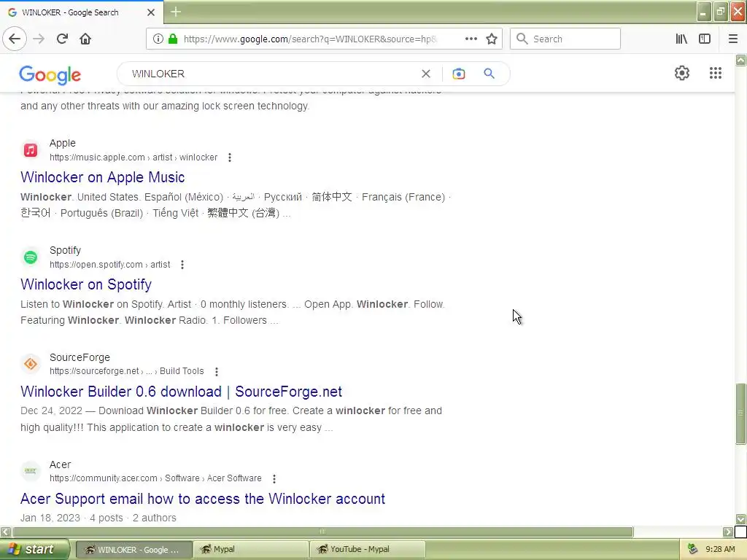This screenshot has height=560, width=747.
Task: Focus the browser toolbar Search field
Action: [565, 39]
